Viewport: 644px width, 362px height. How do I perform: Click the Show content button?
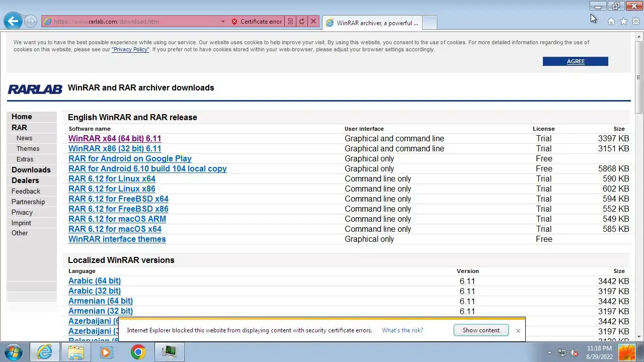click(481, 330)
